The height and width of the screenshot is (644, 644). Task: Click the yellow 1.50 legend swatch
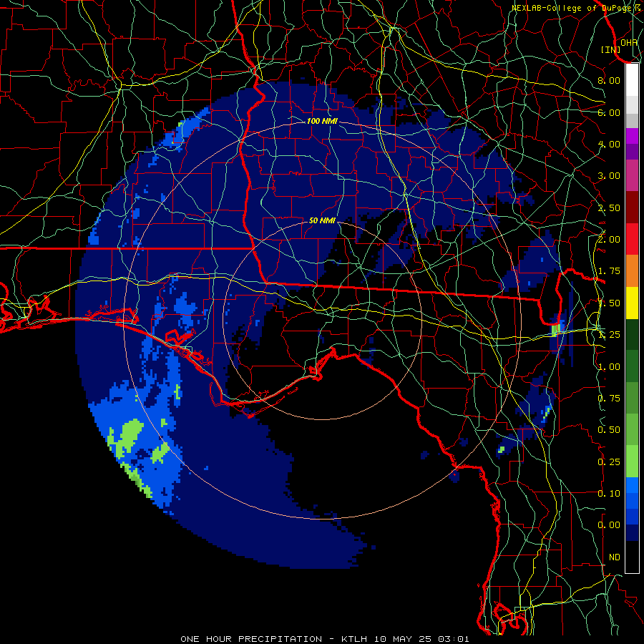pyautogui.click(x=632, y=303)
